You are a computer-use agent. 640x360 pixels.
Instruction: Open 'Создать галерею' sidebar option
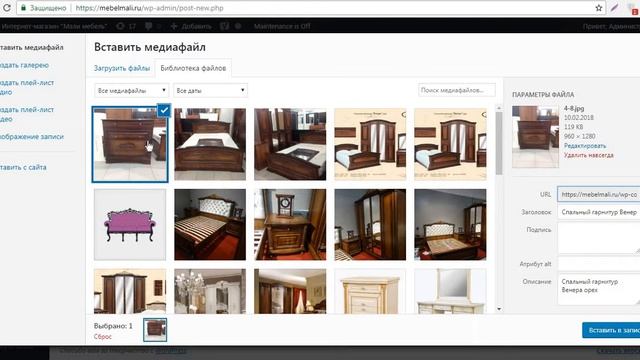click(24, 65)
